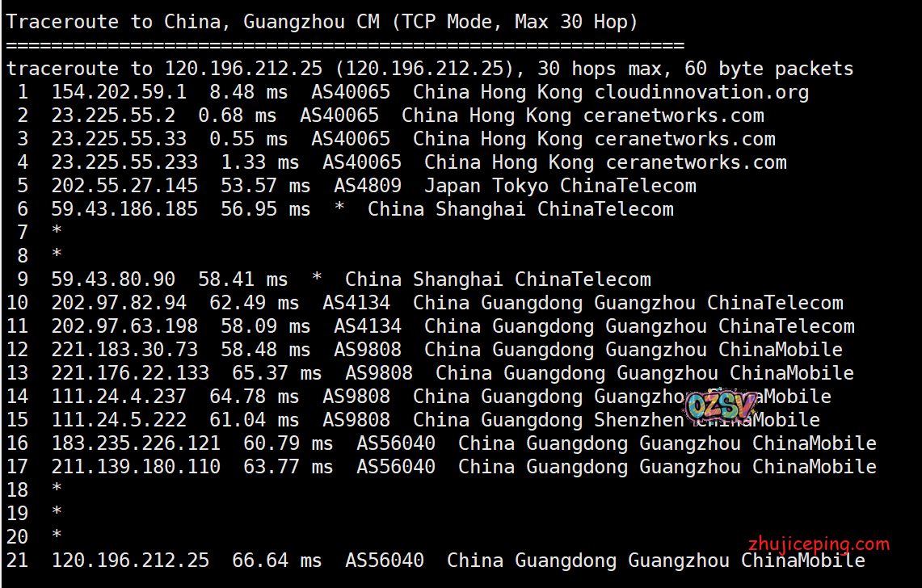Click the word Shenzhen in hop 15
This screenshot has width=922, height=588.
pos(639,420)
